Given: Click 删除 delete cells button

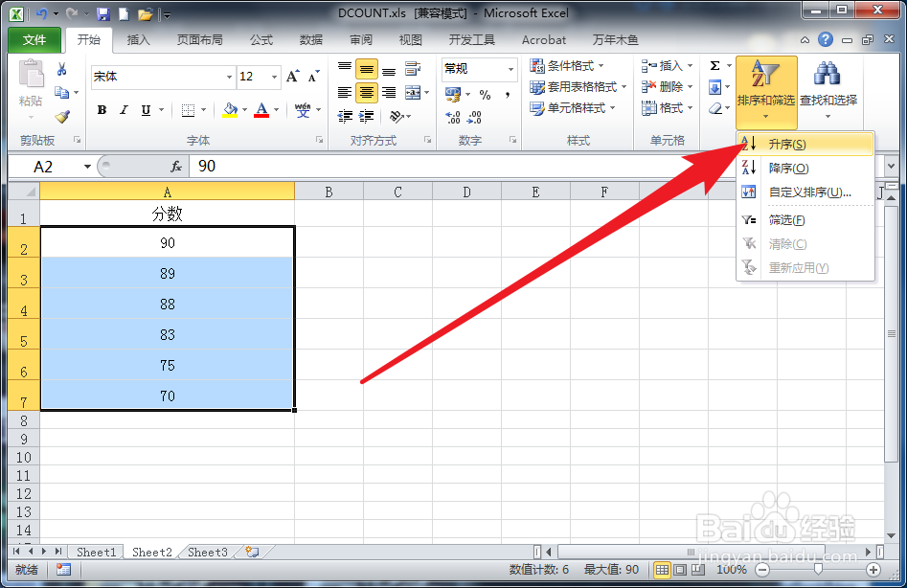Looking at the screenshot, I should point(667,87).
